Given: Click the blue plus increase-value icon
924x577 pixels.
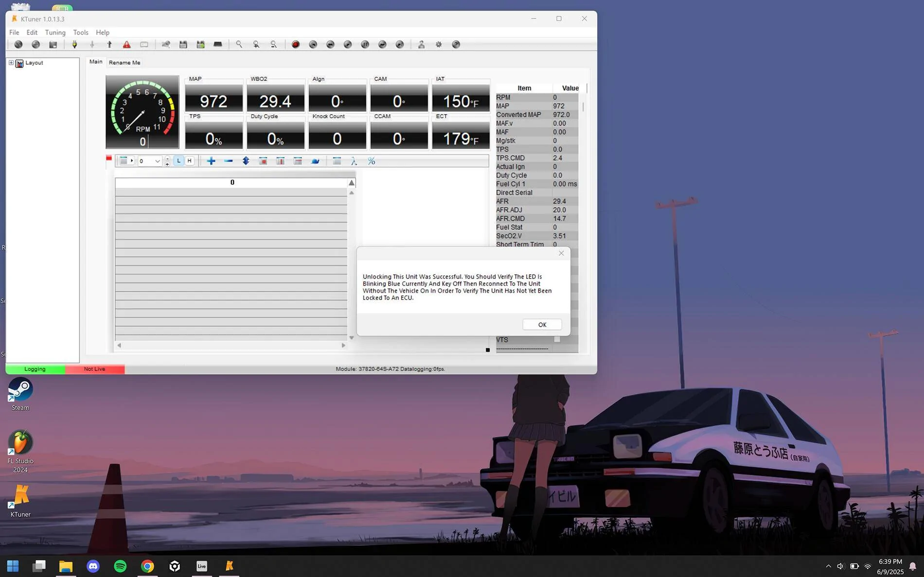Looking at the screenshot, I should 211,161.
